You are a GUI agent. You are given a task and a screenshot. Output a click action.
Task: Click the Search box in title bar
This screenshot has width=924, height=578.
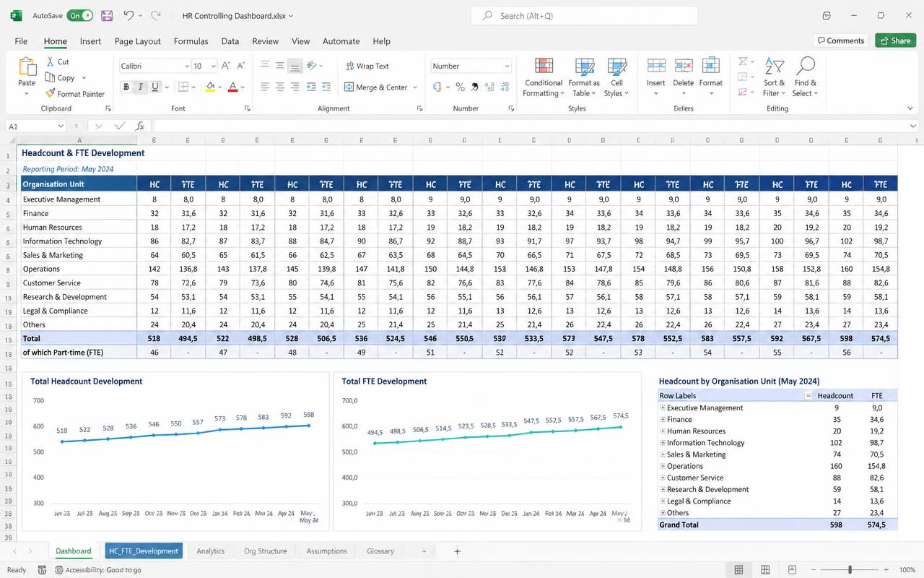tap(584, 15)
